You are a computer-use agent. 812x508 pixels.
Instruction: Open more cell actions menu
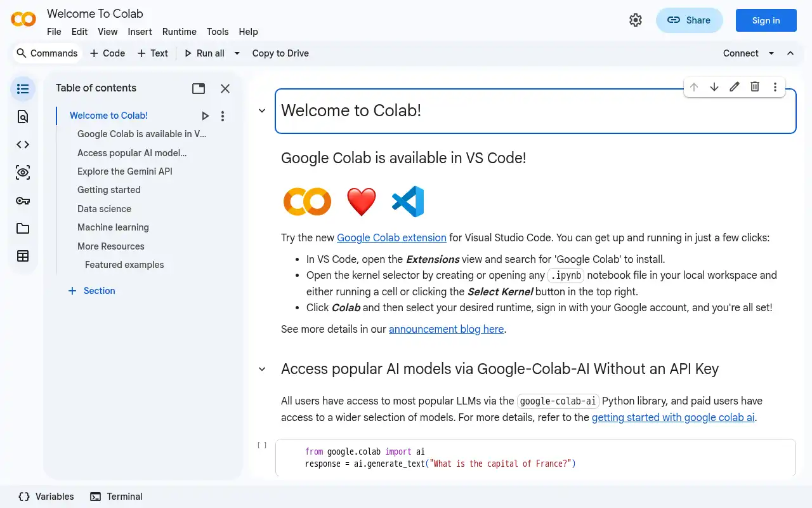point(775,87)
